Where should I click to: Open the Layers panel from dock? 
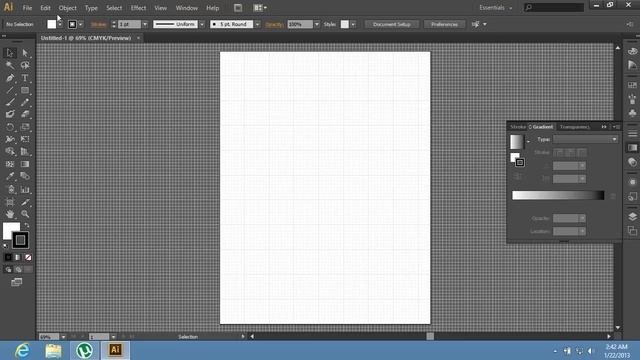pos(632,216)
